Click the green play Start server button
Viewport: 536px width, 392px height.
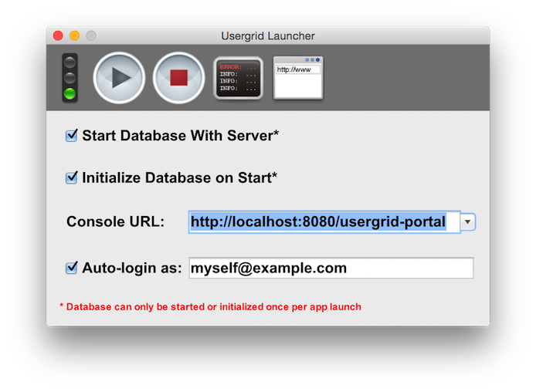pyautogui.click(x=119, y=78)
